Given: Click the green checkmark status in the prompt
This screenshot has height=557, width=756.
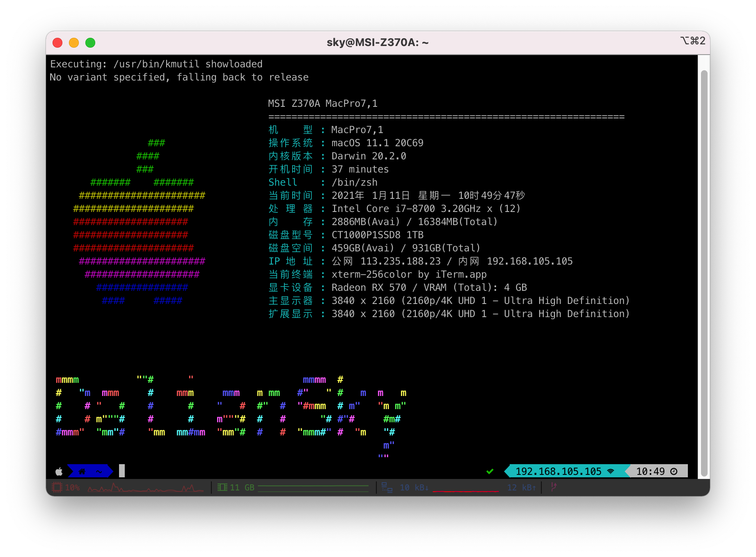Looking at the screenshot, I should pyautogui.click(x=490, y=472).
